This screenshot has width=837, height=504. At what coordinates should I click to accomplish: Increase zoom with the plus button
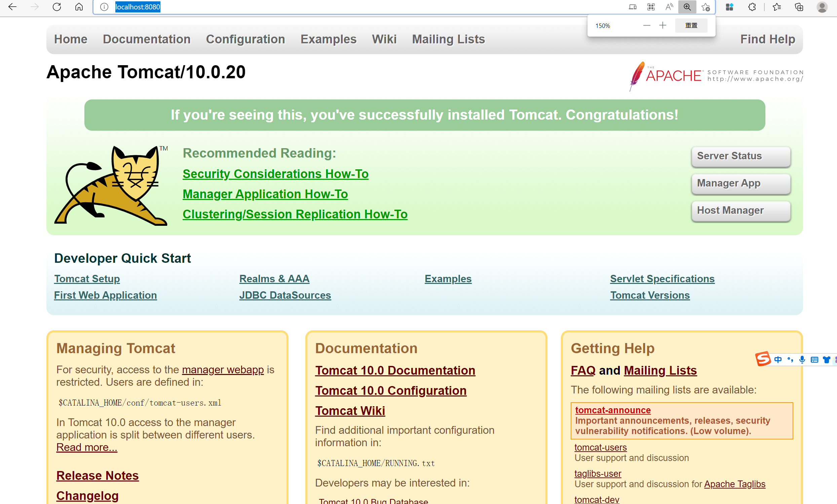tap(662, 26)
